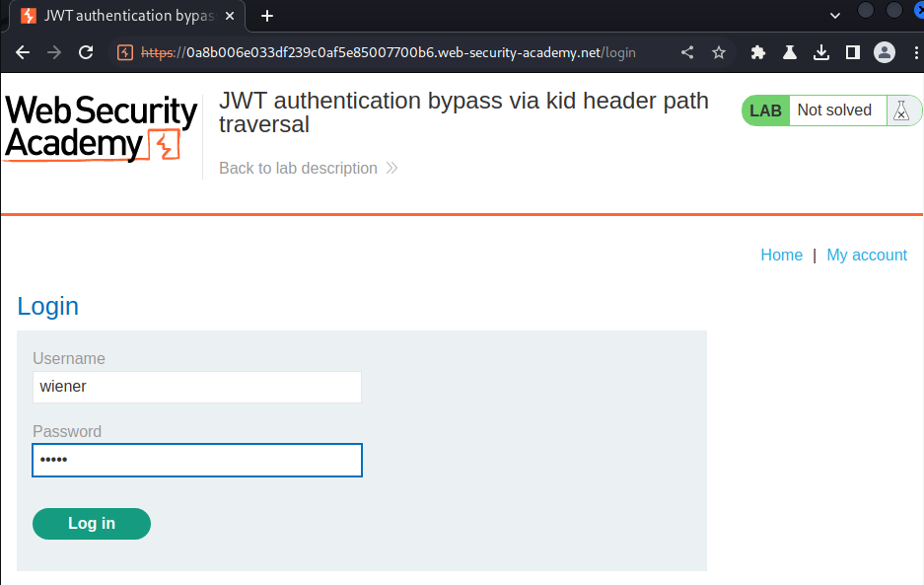Open the Extensions puzzle icon
Viewport: 924px width, 585px height.
click(x=757, y=52)
